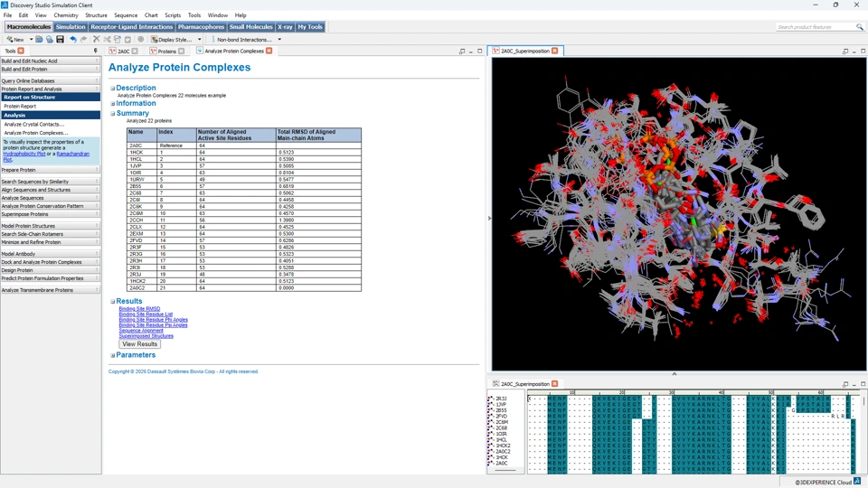Click the search magnifier icon
Viewport: 868px width, 488px height.
coord(859,26)
